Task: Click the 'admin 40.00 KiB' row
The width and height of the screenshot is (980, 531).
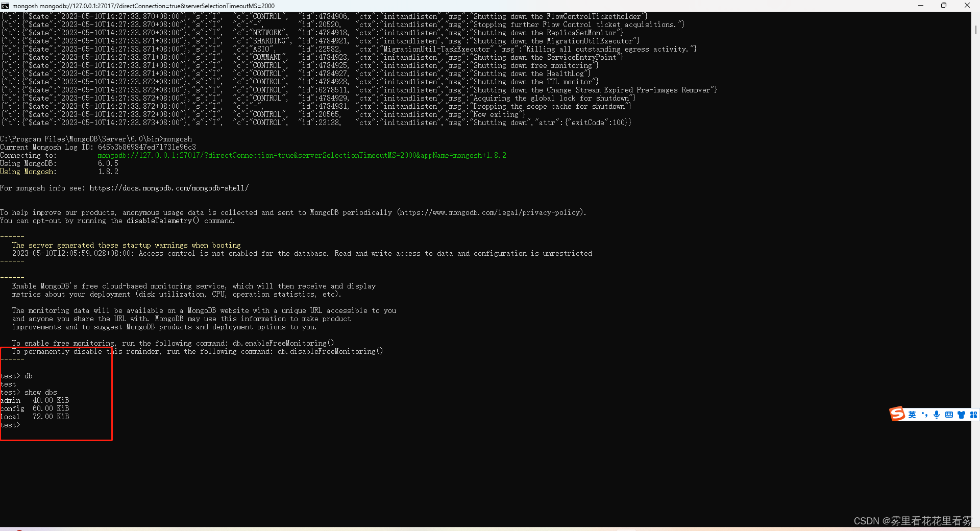Action: [35, 400]
